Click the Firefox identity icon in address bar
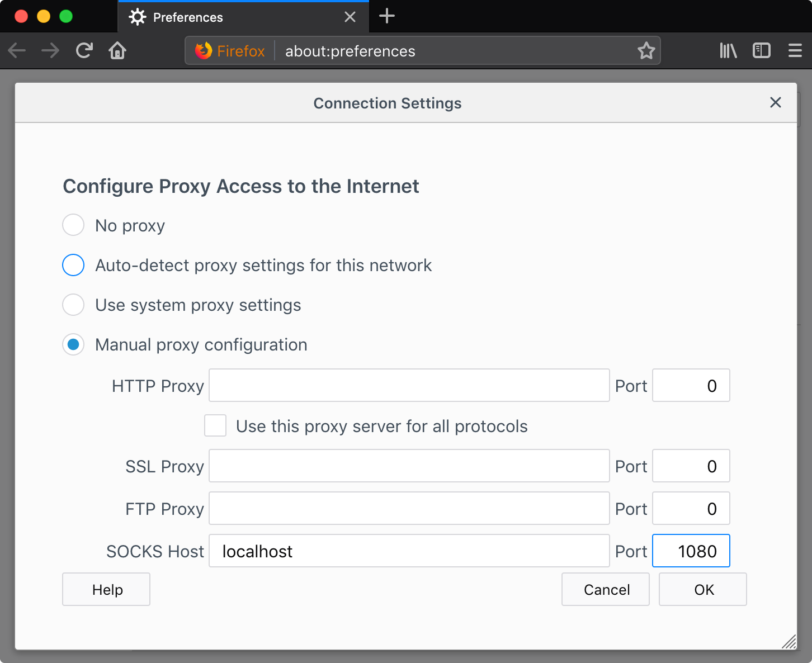Image resolution: width=812 pixels, height=663 pixels. pyautogui.click(x=204, y=51)
